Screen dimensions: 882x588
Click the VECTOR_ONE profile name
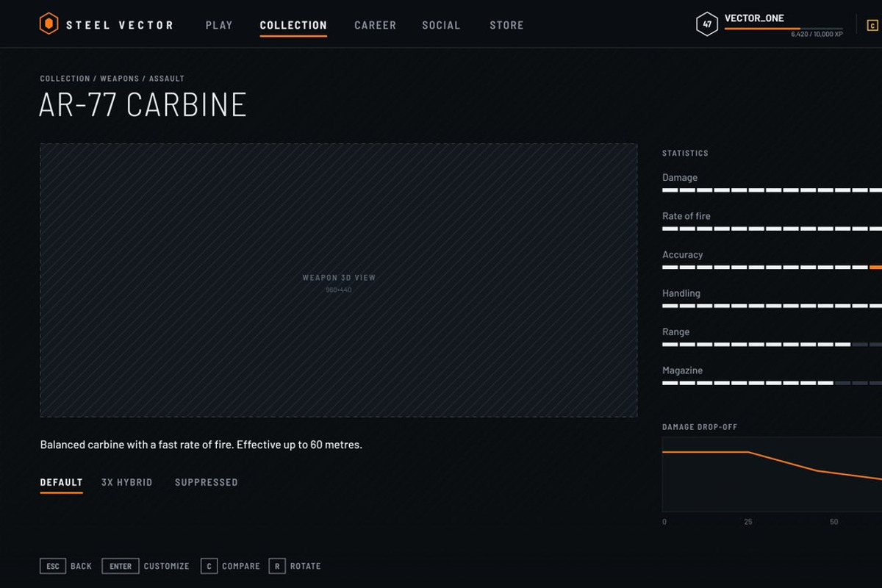pos(754,18)
